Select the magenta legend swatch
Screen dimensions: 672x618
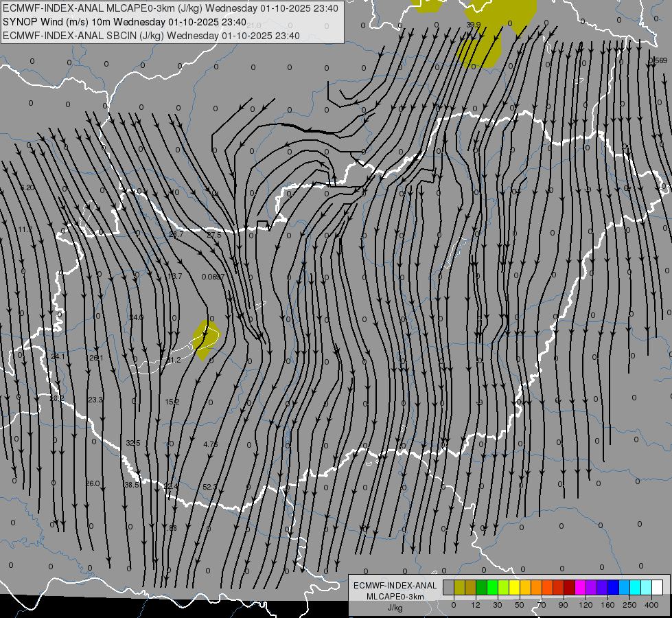(x=580, y=587)
